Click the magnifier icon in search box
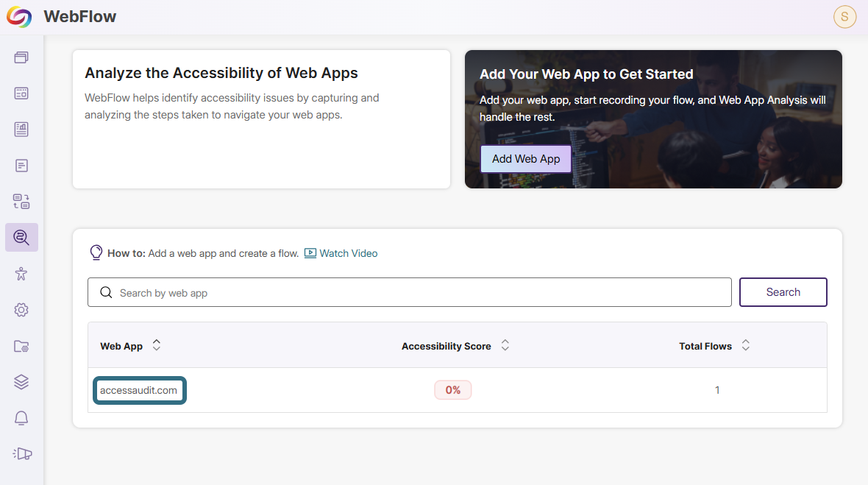Viewport: 868px width, 485px height. pyautogui.click(x=106, y=292)
